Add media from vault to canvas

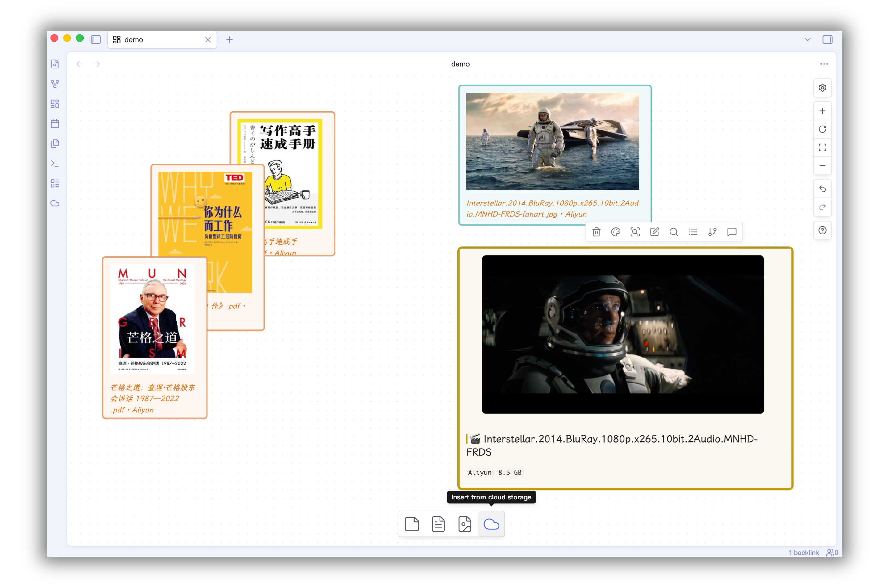coord(465,524)
